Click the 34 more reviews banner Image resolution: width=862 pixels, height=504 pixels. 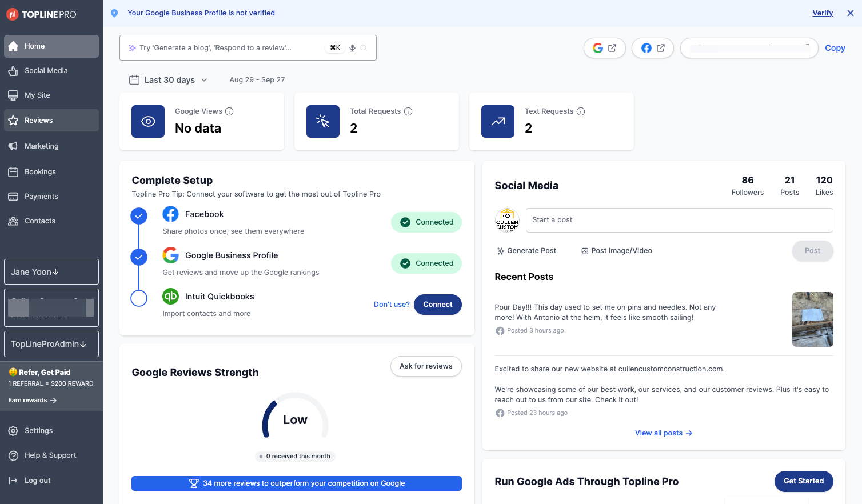(297, 483)
